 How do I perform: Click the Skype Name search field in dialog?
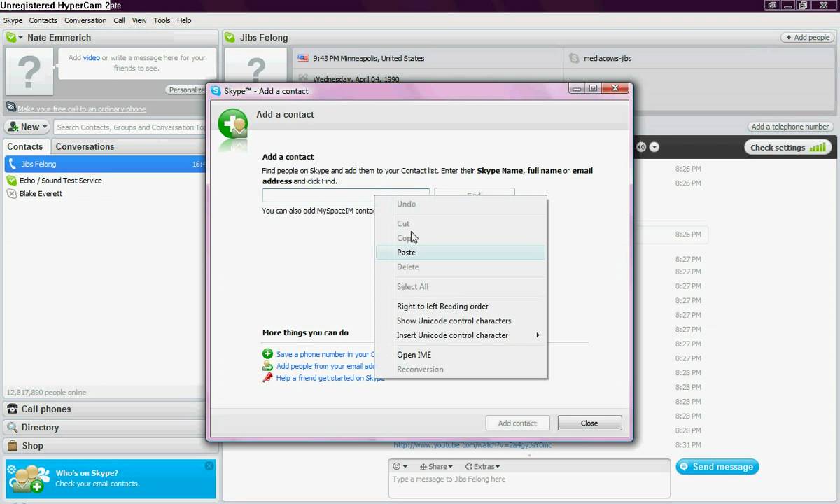coord(346,195)
